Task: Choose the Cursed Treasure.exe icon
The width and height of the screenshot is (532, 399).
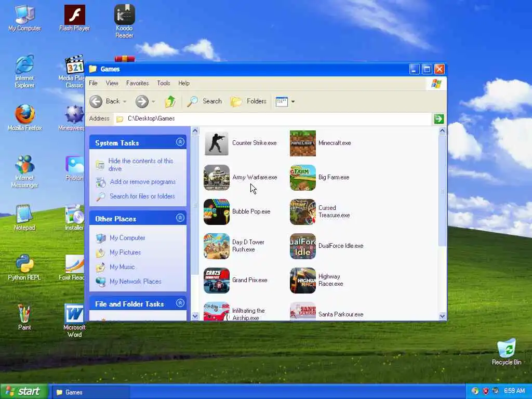Action: pos(303,212)
